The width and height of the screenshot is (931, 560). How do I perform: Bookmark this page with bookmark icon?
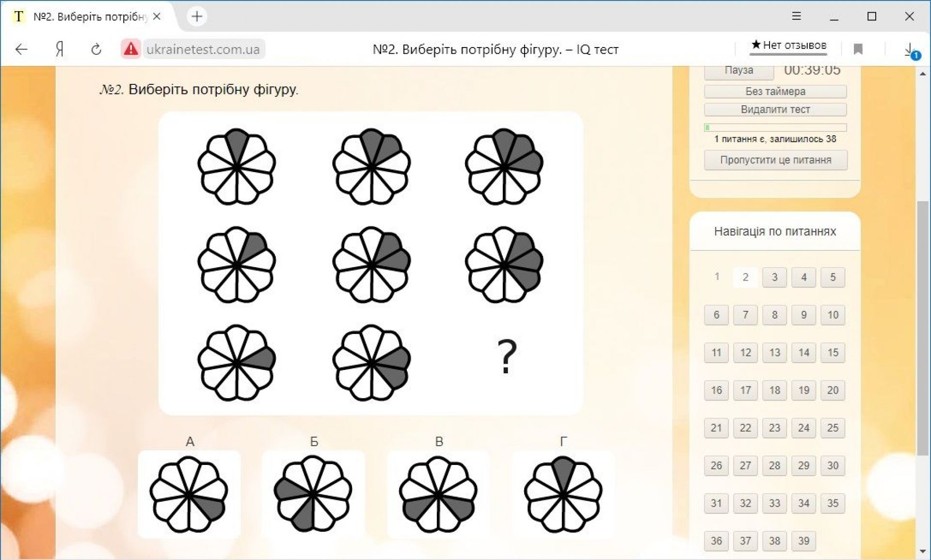[x=858, y=49]
